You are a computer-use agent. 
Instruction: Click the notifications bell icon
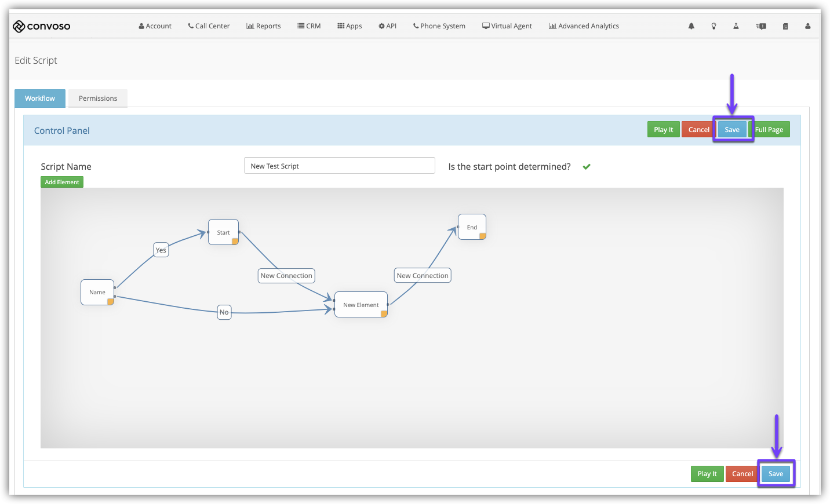point(691,26)
